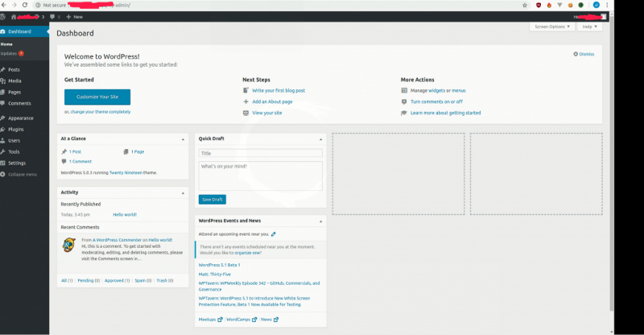Filter comments by Approved

tap(117, 281)
